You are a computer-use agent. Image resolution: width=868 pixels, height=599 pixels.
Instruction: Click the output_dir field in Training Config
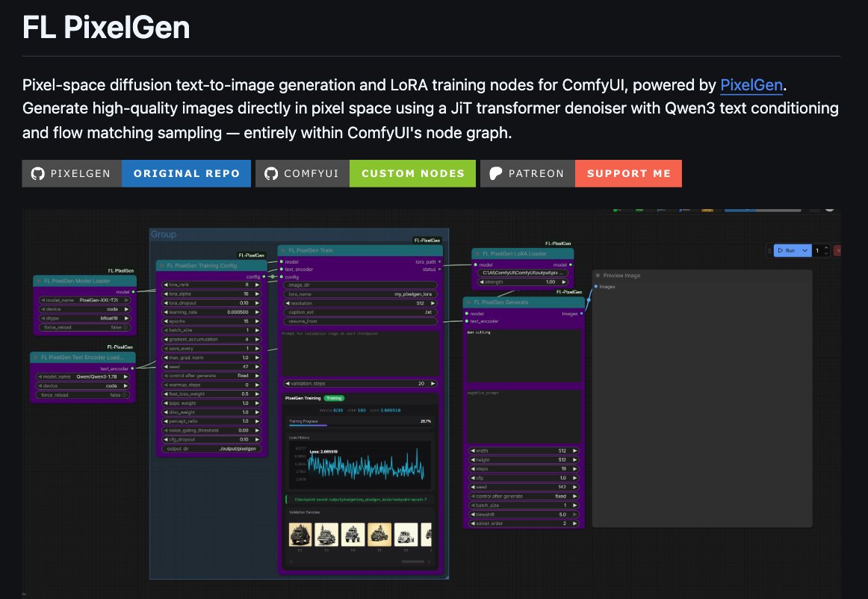point(211,448)
